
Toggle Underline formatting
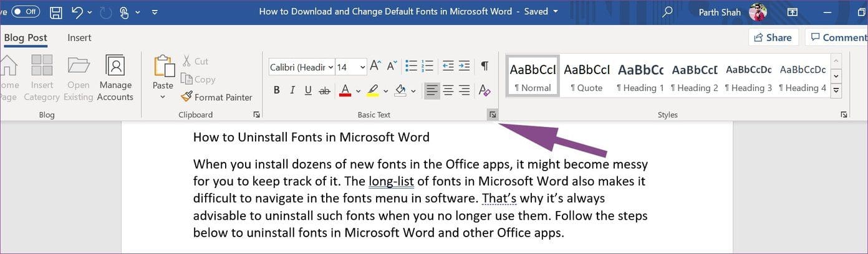tap(308, 91)
